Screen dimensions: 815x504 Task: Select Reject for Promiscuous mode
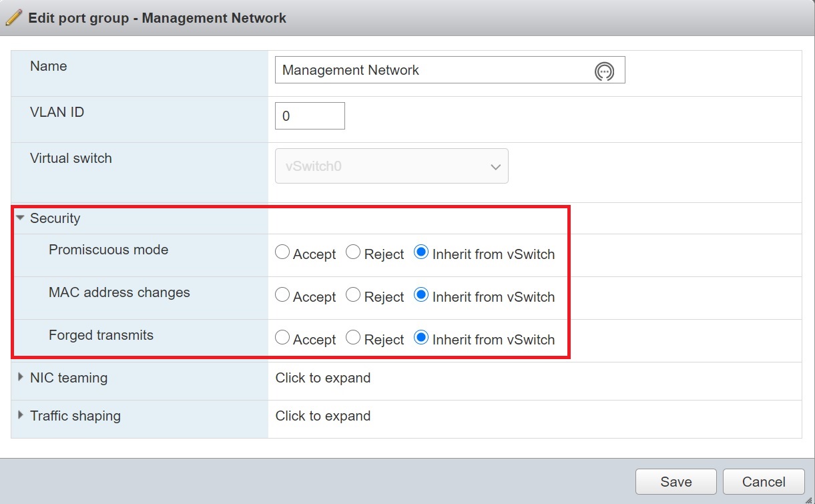[353, 252]
